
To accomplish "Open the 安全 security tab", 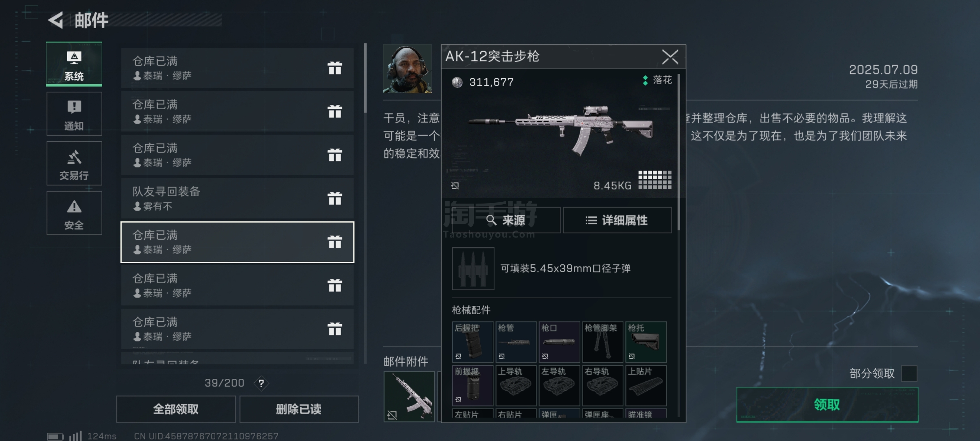I will coord(74,213).
